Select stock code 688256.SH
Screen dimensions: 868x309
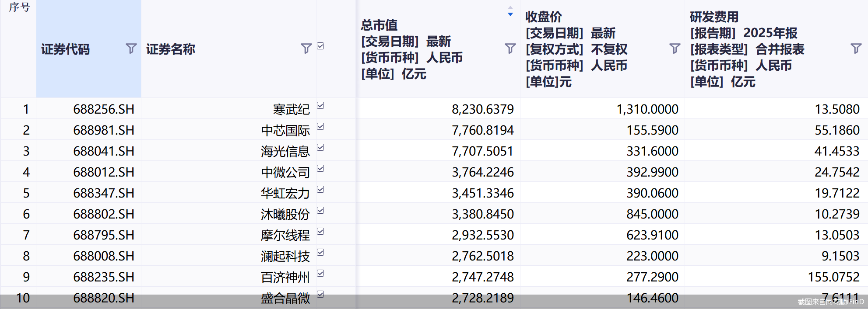[x=104, y=109]
